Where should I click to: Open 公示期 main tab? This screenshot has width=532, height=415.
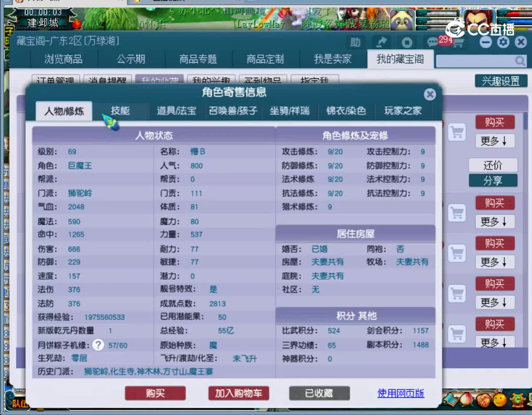[x=131, y=59]
